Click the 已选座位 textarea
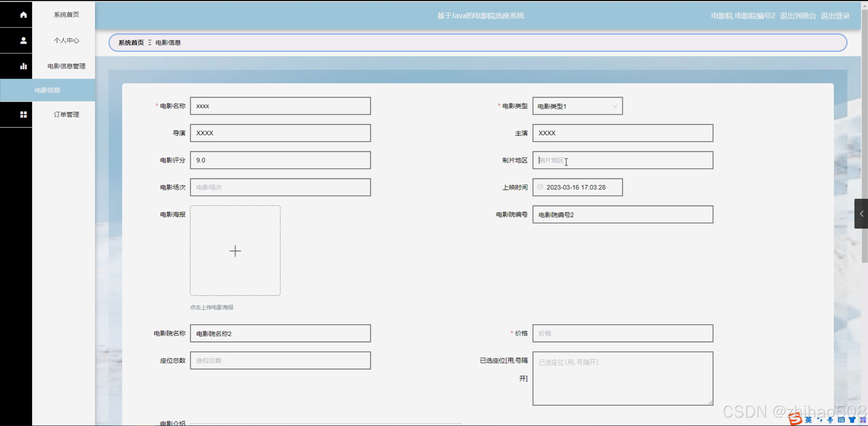The height and width of the screenshot is (426, 868). 622,378
